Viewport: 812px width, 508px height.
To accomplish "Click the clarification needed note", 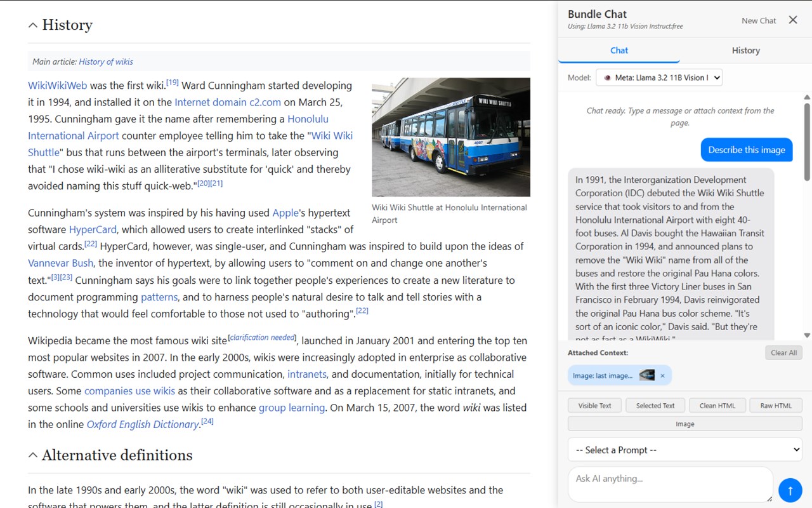I will [263, 337].
